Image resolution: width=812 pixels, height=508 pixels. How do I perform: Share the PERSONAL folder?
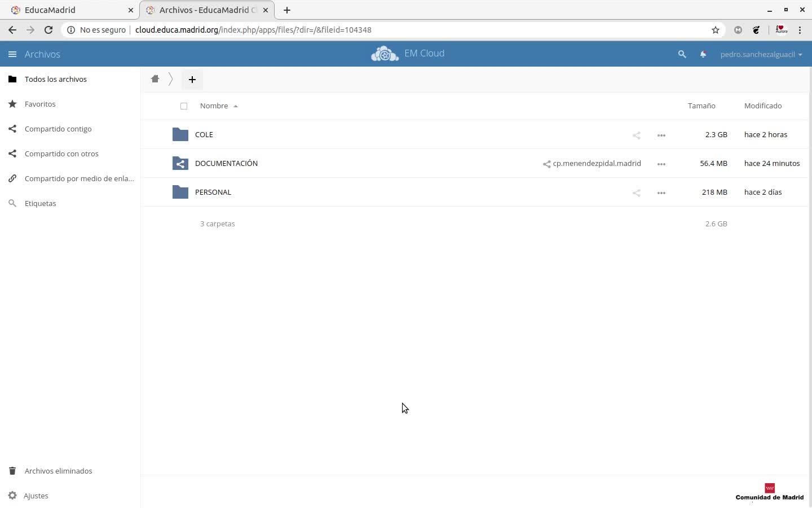pos(637,192)
